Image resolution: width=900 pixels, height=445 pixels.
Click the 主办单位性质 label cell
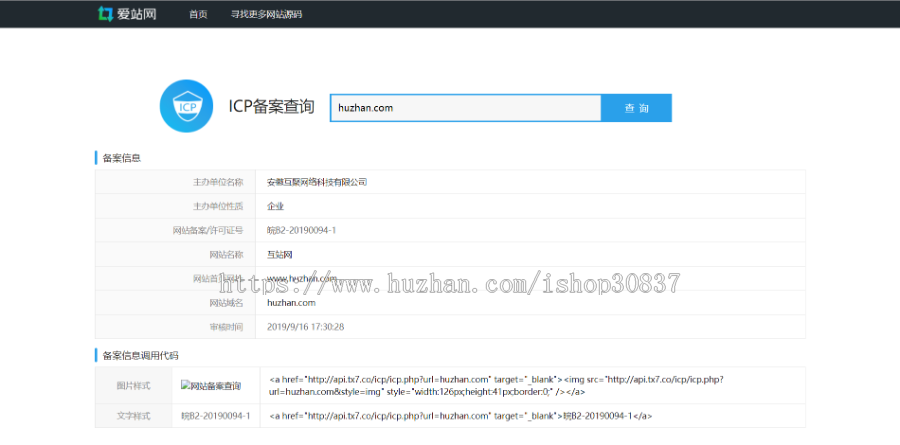pyautogui.click(x=175, y=206)
